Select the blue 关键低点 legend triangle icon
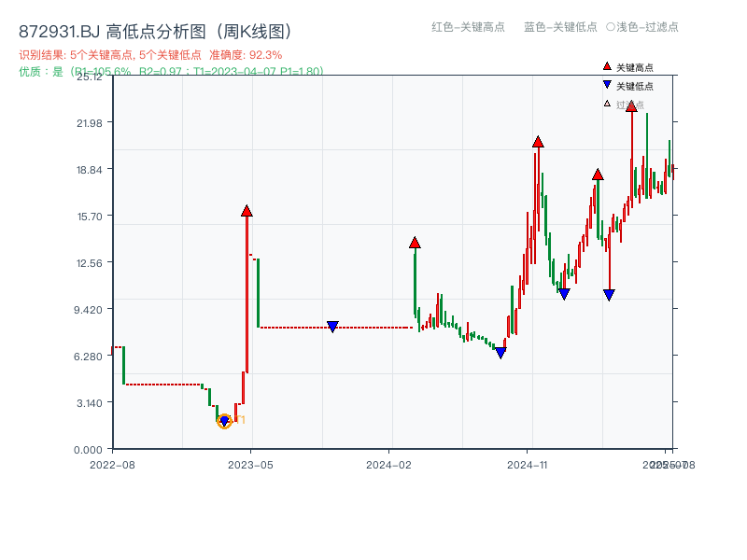 click(605, 85)
